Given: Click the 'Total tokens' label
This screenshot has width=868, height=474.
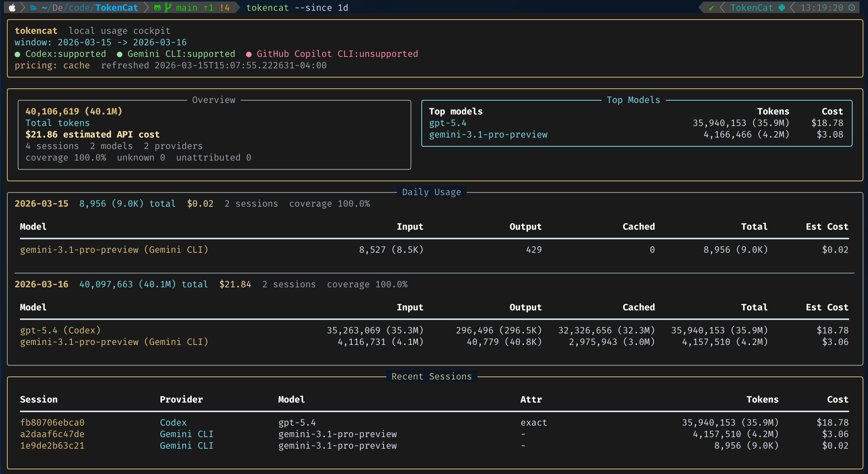Looking at the screenshot, I should coord(58,123).
